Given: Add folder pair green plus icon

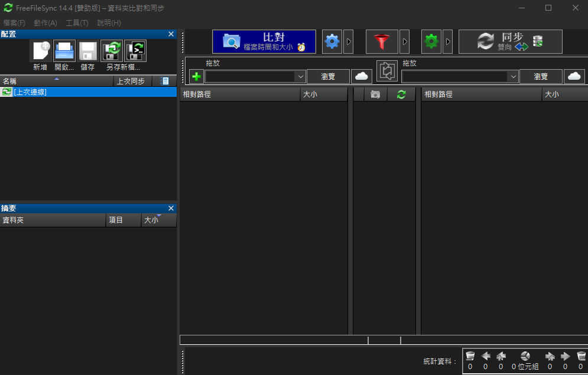Looking at the screenshot, I should (x=196, y=76).
